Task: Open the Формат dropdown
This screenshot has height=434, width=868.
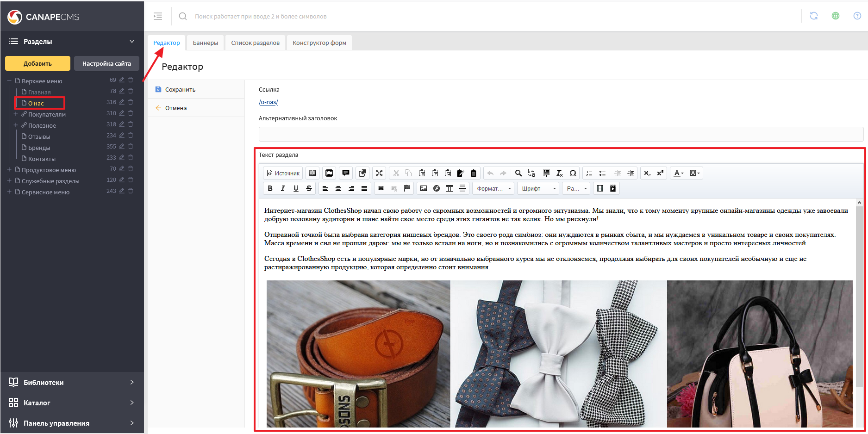Action: [494, 188]
